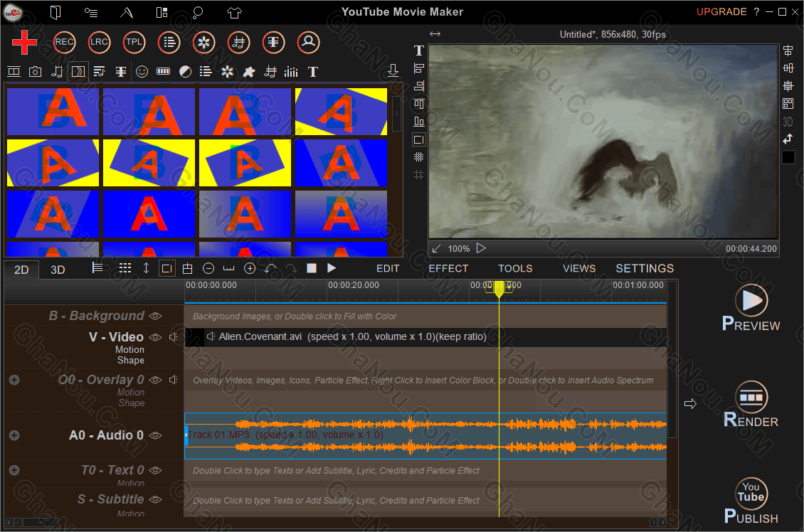Switch to the 2D tab
Screen dimensions: 804x532
tap(21, 270)
